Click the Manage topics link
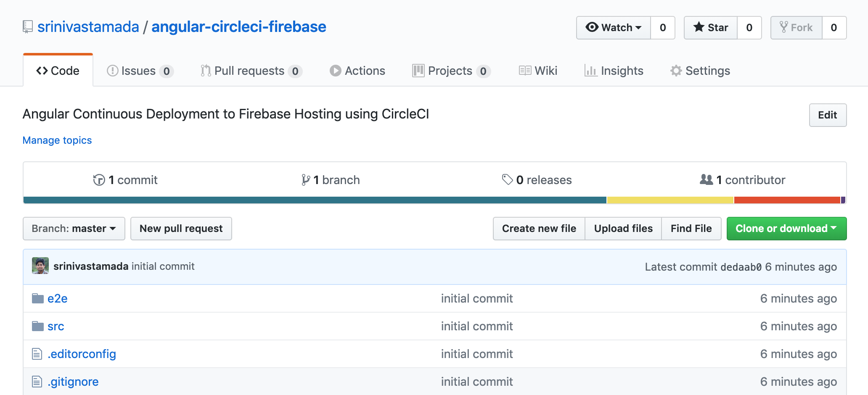This screenshot has height=395, width=868. (x=57, y=140)
